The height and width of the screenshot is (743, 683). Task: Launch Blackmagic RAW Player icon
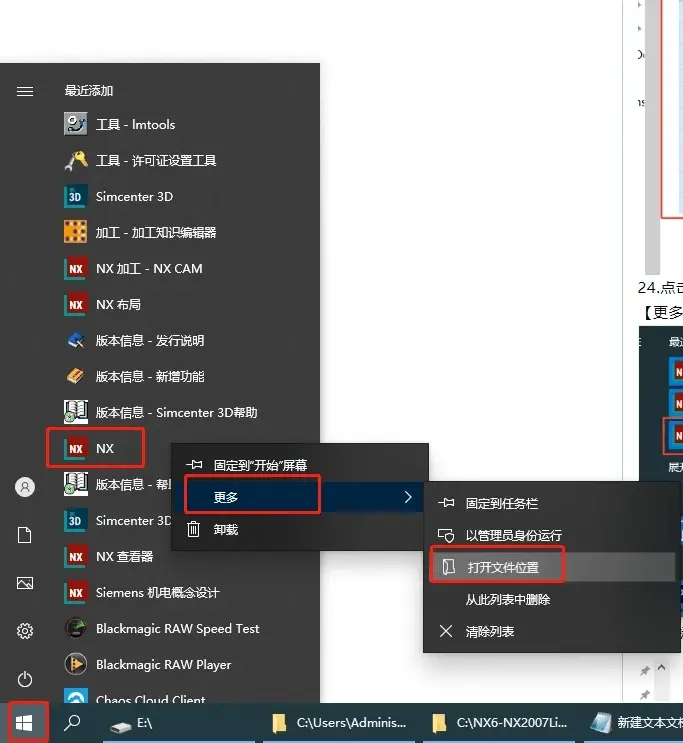[x=75, y=664]
